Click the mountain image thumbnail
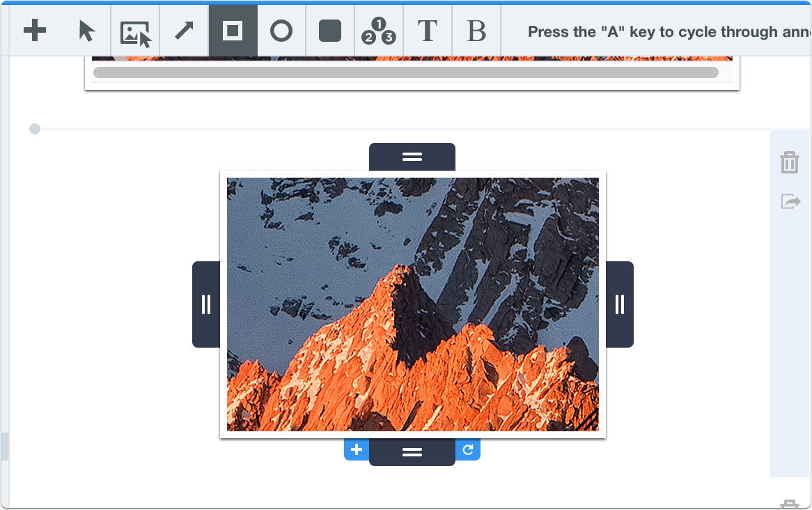 [x=413, y=304]
